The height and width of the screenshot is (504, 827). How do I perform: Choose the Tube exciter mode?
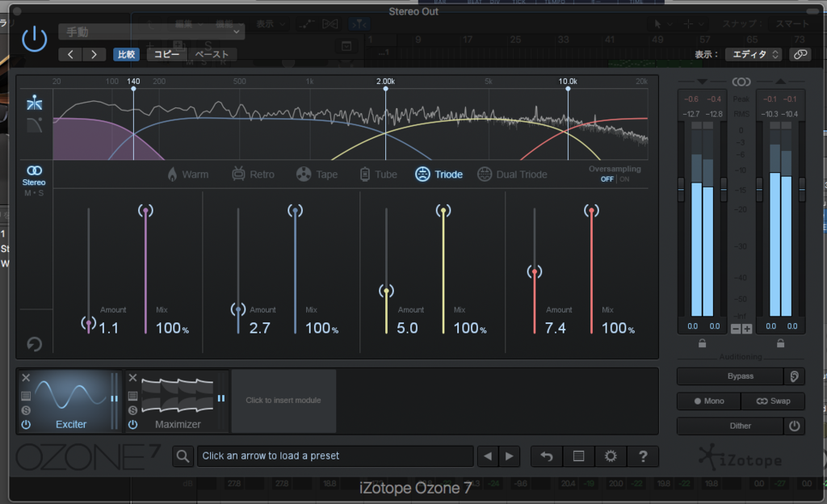[378, 174]
